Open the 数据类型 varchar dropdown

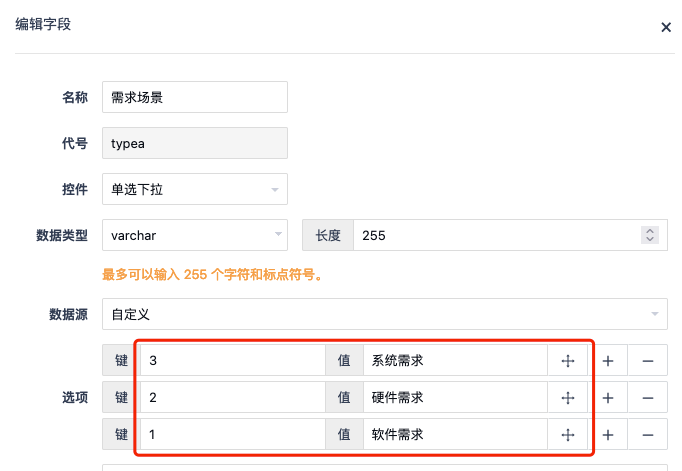[x=195, y=235]
